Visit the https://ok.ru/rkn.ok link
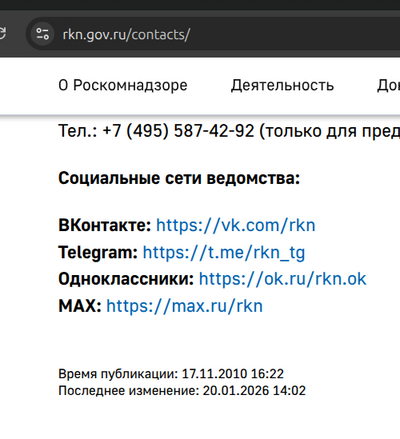 tap(283, 279)
